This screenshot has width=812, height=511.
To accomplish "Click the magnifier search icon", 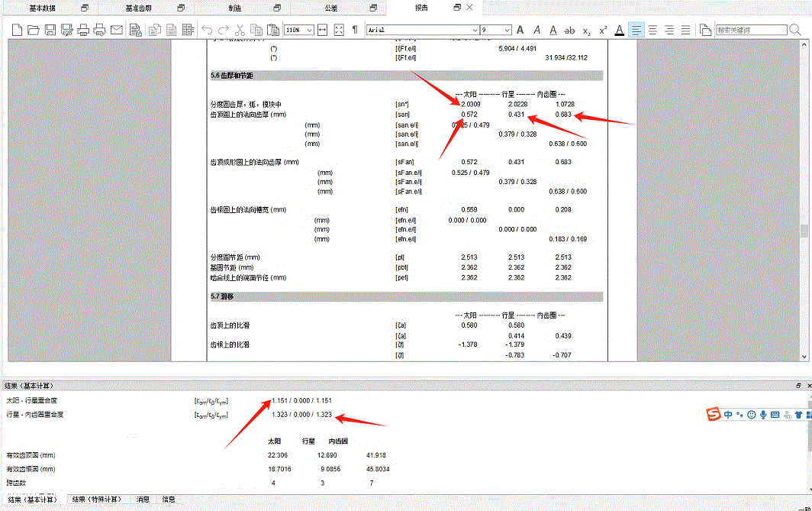I will (x=796, y=30).
